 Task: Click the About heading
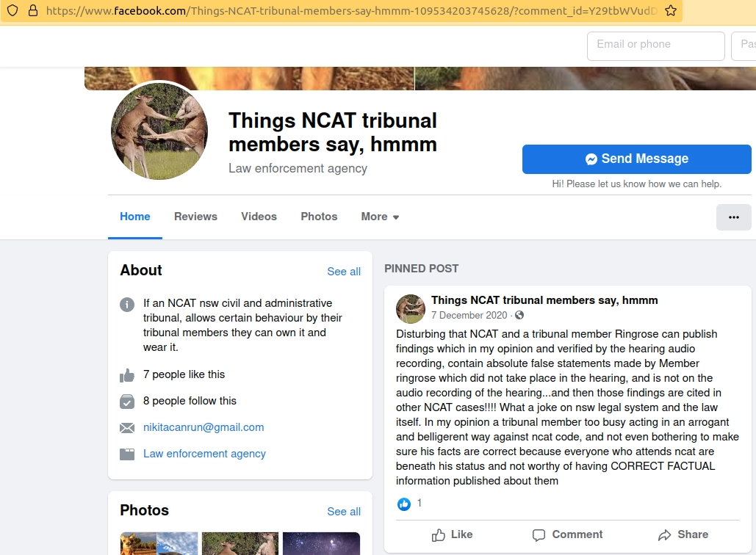(141, 270)
